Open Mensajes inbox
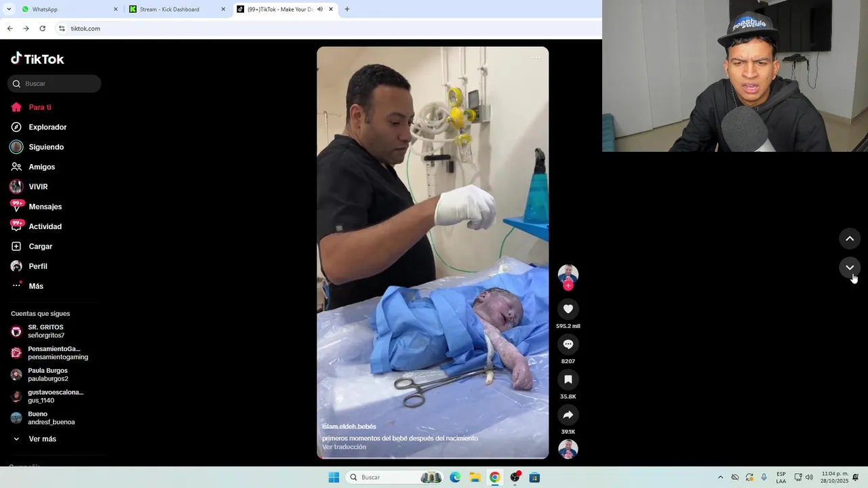 click(45, 207)
